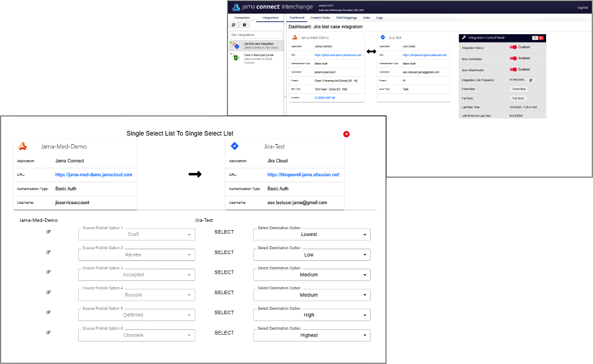Screen dimensions: 593x364
Task: Turn off the Sync Attachments toggle
Action: pyautogui.click(x=513, y=69)
